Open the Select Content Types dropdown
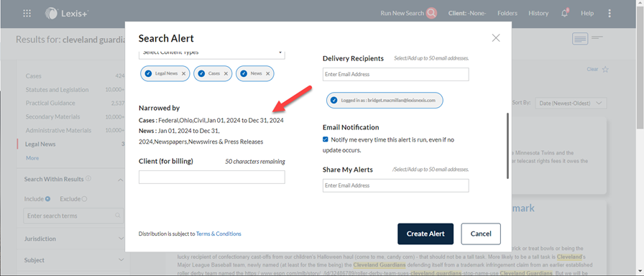Screen dimensions: 644x276 click(x=211, y=52)
